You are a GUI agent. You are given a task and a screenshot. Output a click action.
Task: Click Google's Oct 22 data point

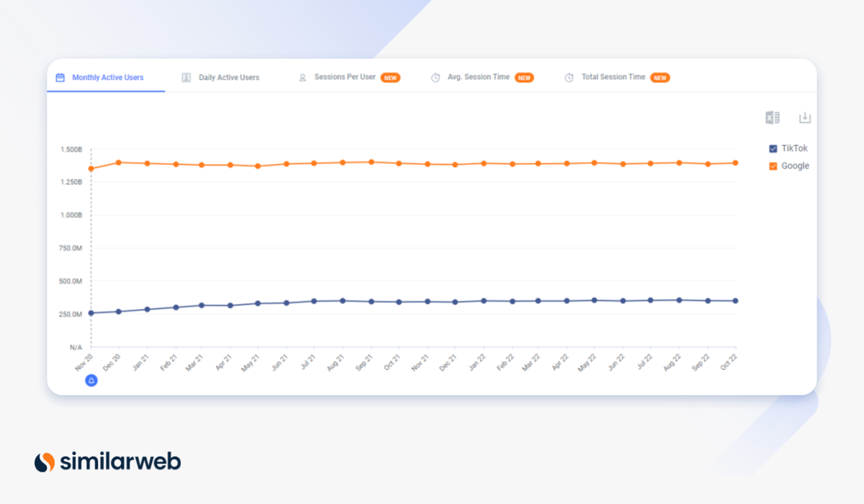pos(735,163)
